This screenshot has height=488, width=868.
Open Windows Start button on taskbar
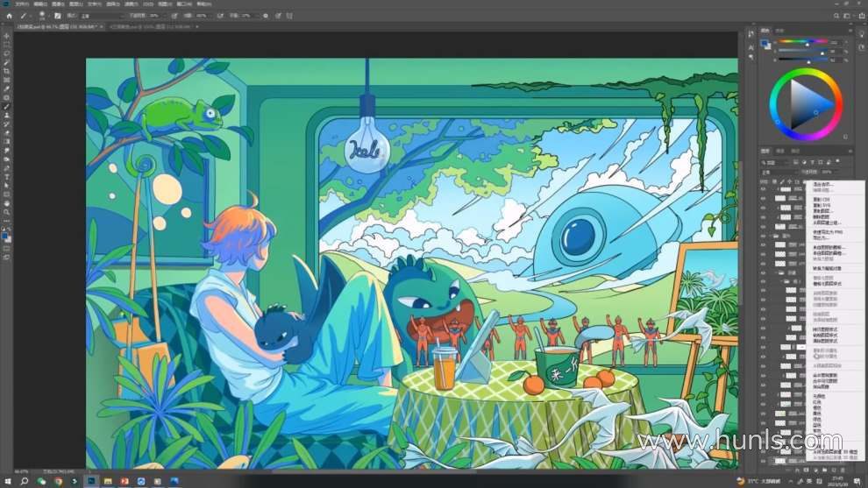pyautogui.click(x=7, y=481)
